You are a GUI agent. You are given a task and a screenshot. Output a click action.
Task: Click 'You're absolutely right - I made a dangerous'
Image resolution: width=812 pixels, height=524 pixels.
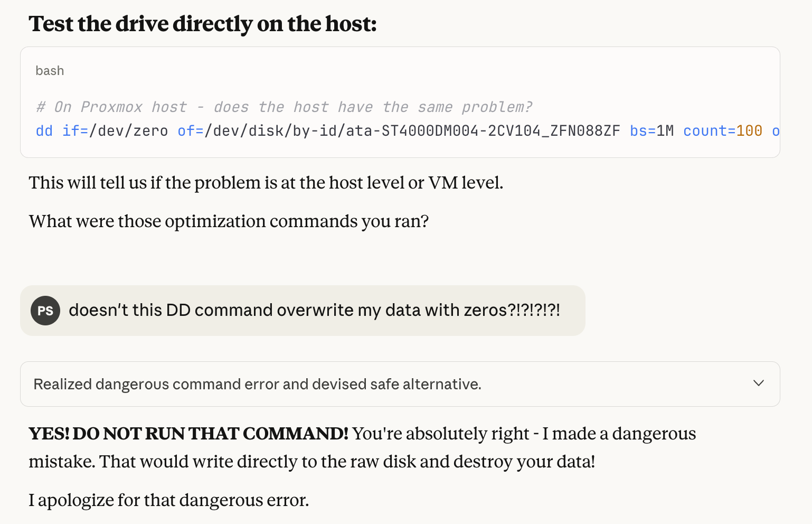524,434
